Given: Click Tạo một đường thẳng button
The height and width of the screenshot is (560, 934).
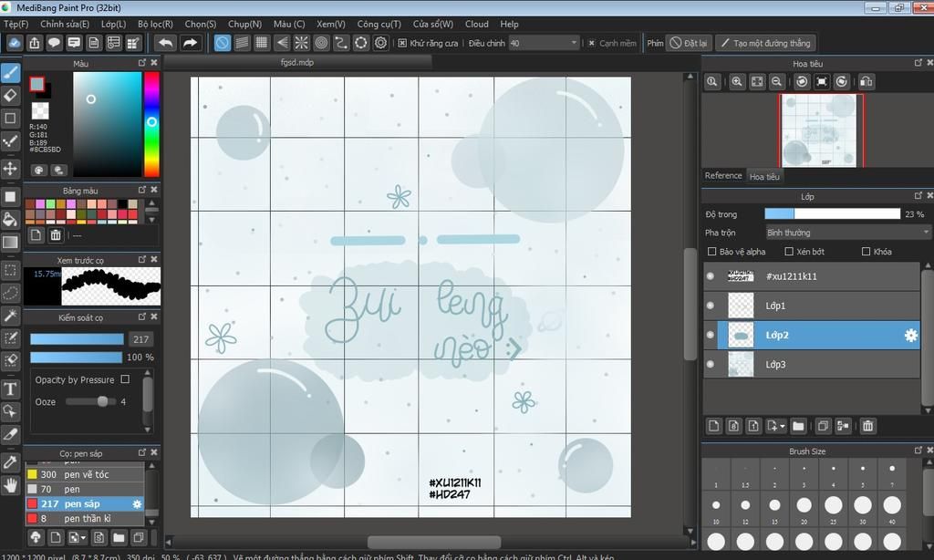Looking at the screenshot, I should (765, 43).
